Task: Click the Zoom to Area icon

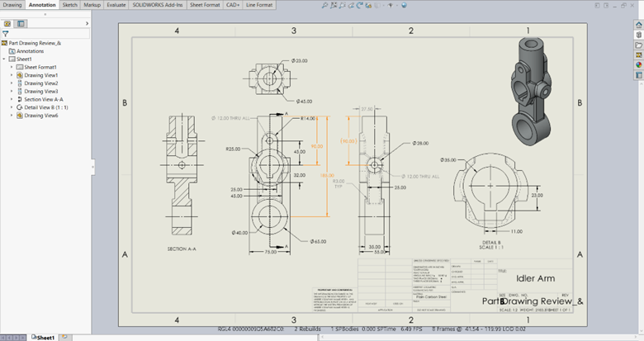Action: [x=334, y=5]
